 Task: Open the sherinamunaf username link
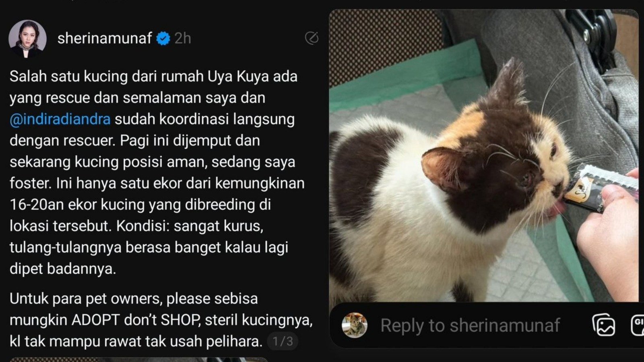pyautogui.click(x=105, y=38)
